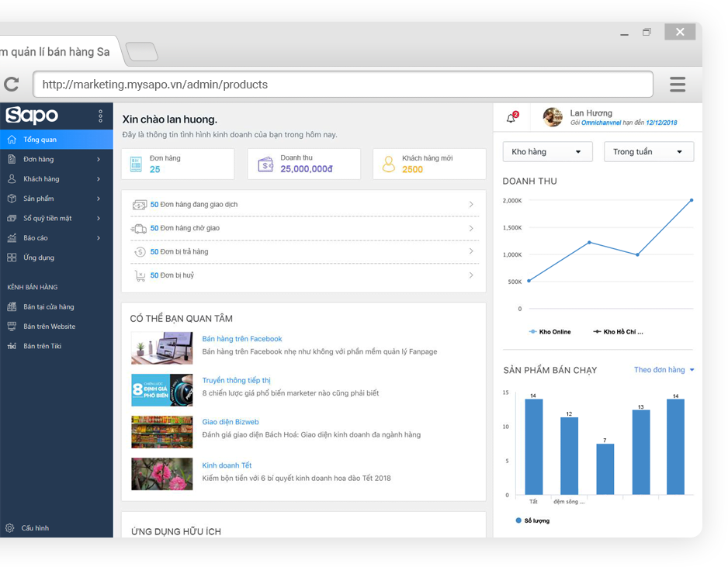Select the Khách hàng menu item
The image size is (728, 567).
[x=56, y=178]
